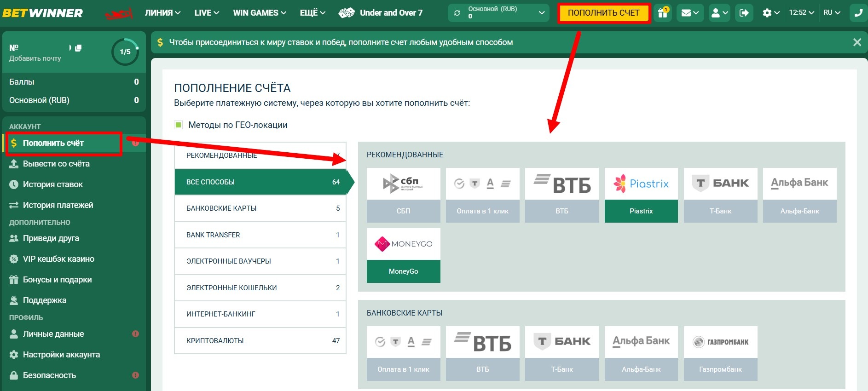868x391 pixels.
Task: Select the Piastrix payment method
Action: 641,195
